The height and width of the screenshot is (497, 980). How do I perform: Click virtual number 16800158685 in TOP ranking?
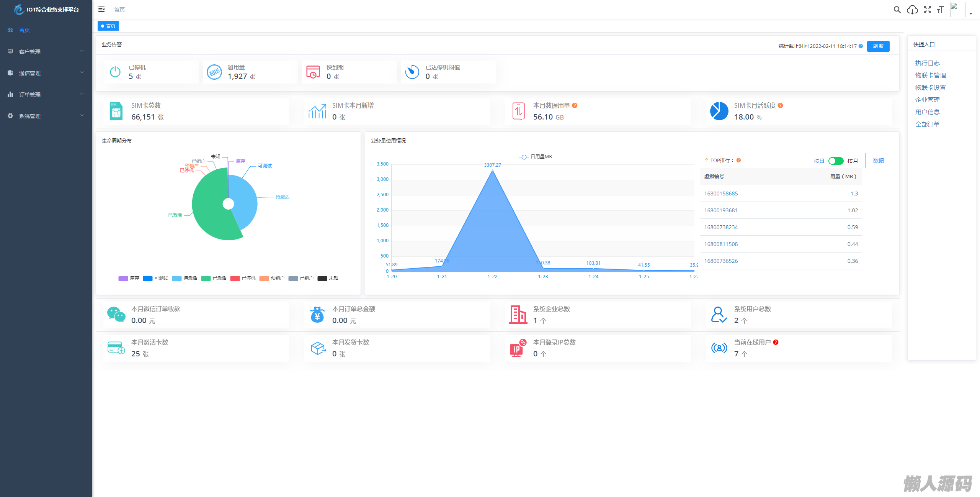721,194
